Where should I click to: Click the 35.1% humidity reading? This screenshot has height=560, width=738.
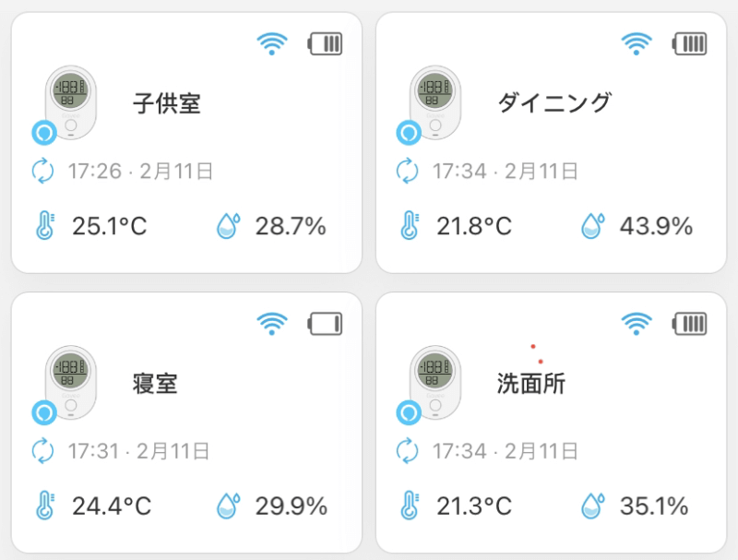654,506
